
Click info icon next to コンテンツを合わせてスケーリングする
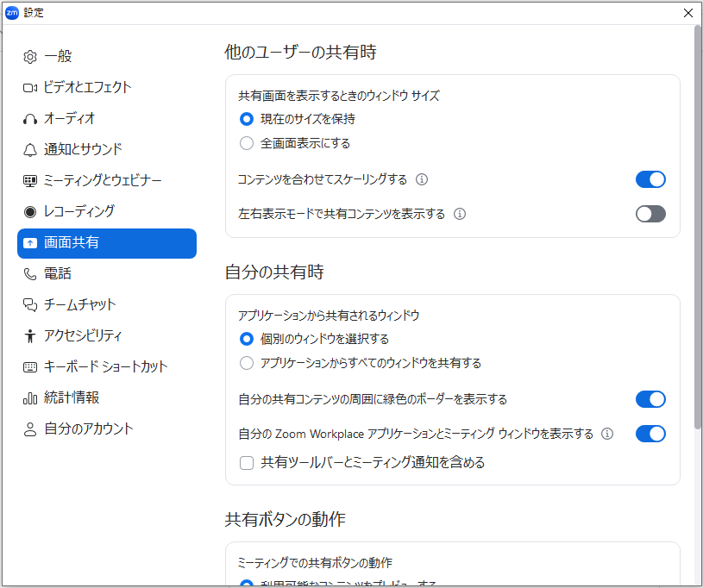(422, 180)
